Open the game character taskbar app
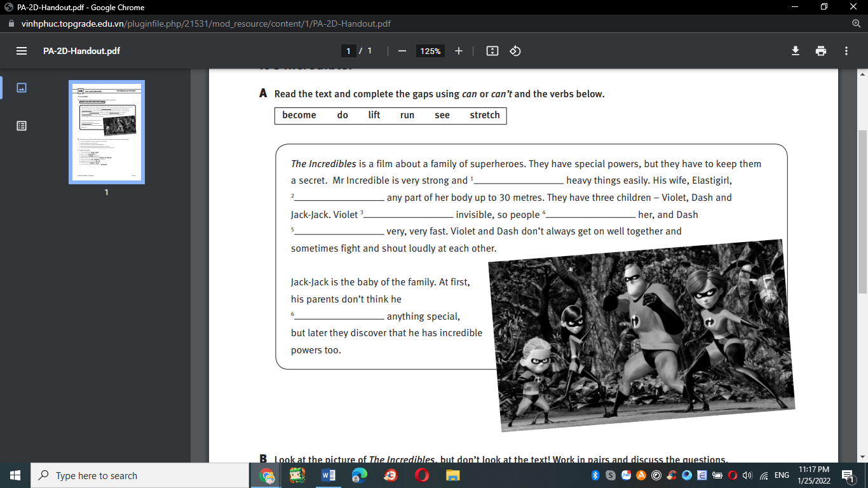The image size is (868, 488). pos(297,475)
